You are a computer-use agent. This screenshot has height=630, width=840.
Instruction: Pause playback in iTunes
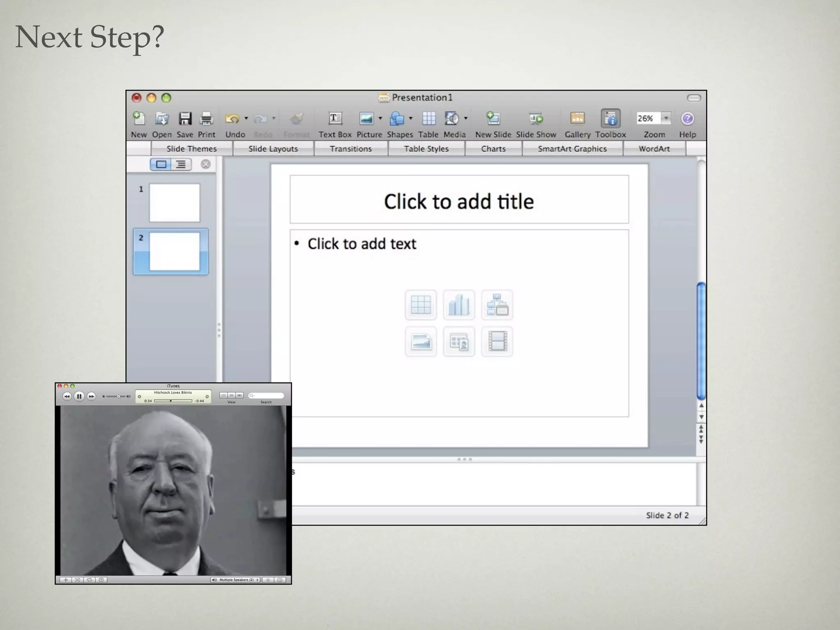click(x=79, y=396)
